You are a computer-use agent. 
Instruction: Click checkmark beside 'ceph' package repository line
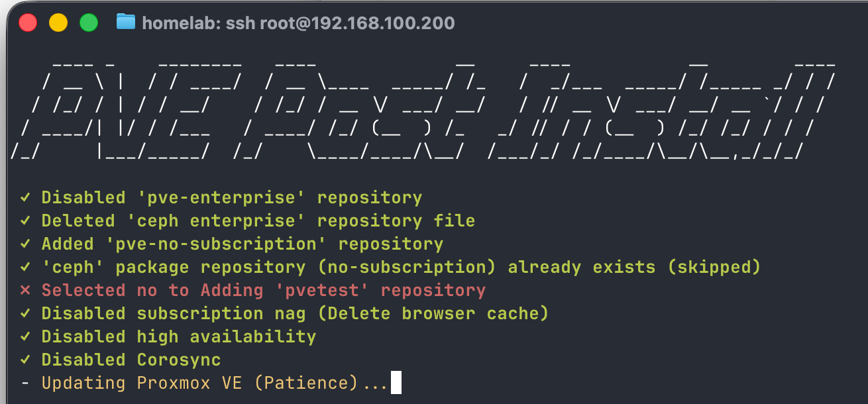point(25,267)
